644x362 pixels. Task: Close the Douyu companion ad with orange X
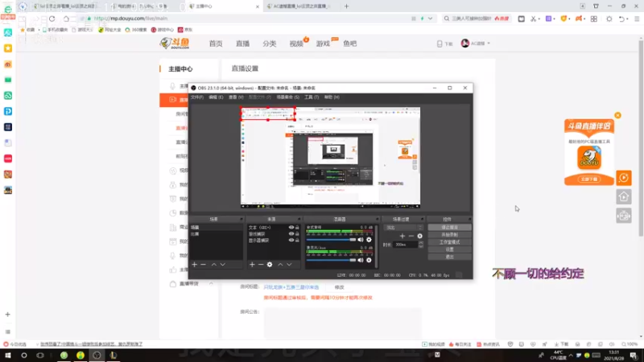pyautogui.click(x=617, y=115)
